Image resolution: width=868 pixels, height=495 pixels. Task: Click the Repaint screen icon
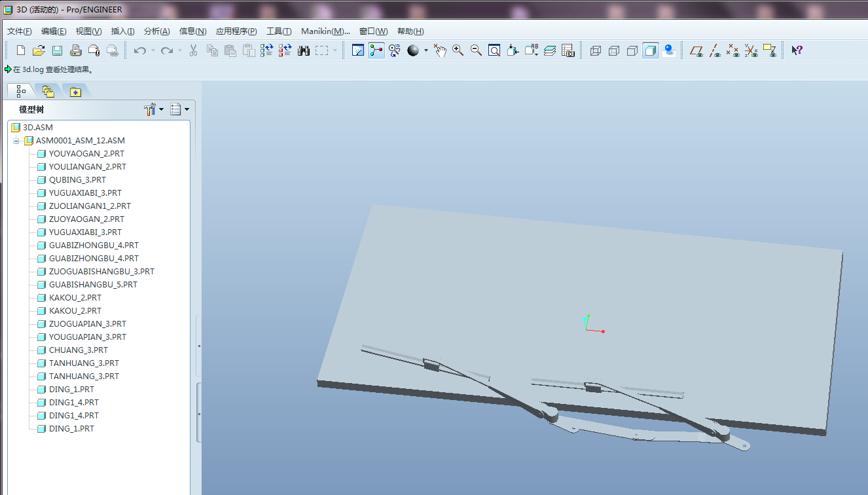pos(358,50)
